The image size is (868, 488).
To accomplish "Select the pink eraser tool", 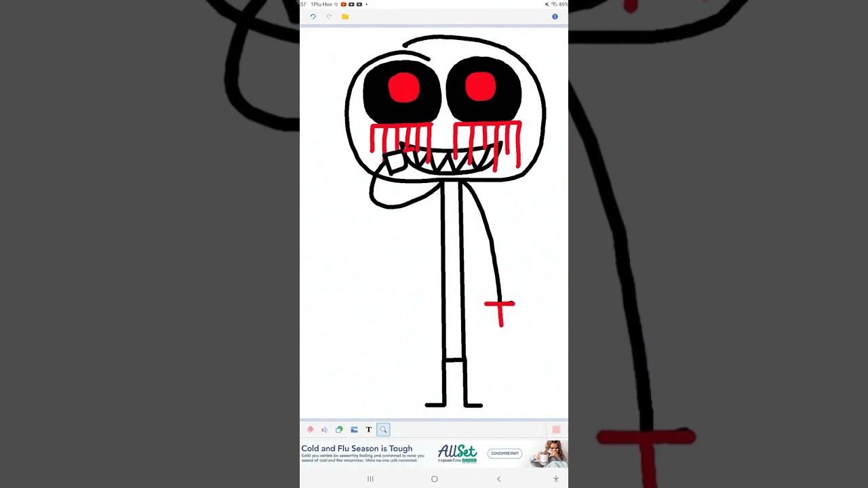I will coord(310,430).
